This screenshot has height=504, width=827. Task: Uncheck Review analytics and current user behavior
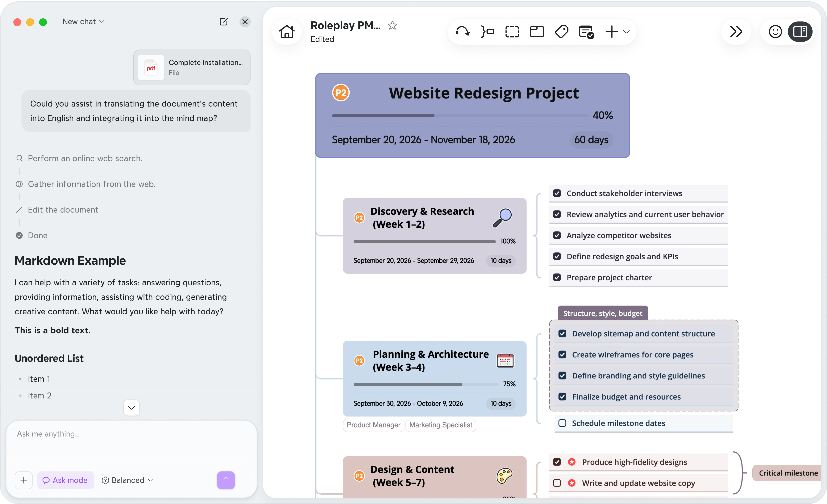click(557, 214)
